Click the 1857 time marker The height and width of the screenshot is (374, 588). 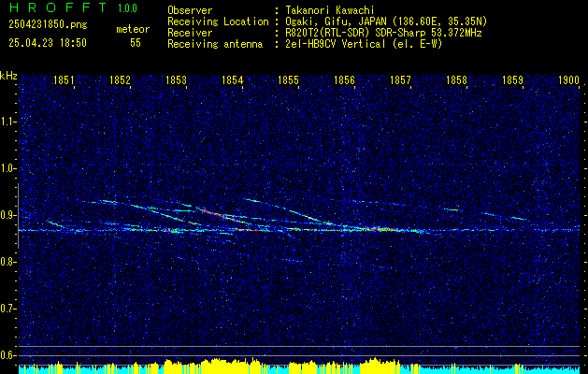click(x=400, y=79)
